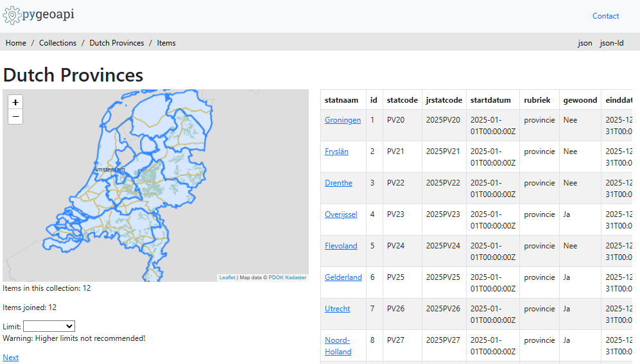Select the Utrecht province link
Screen dimensions: 640x364
click(x=337, y=309)
